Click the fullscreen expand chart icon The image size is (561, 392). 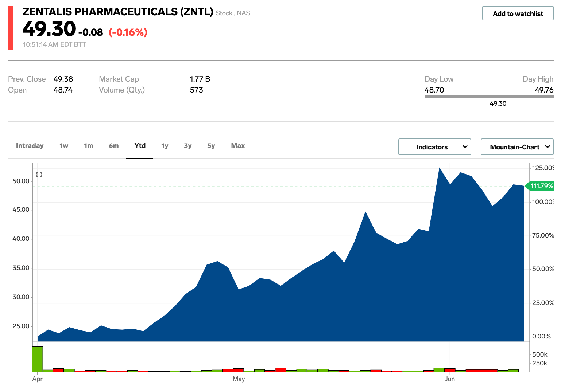[39, 175]
